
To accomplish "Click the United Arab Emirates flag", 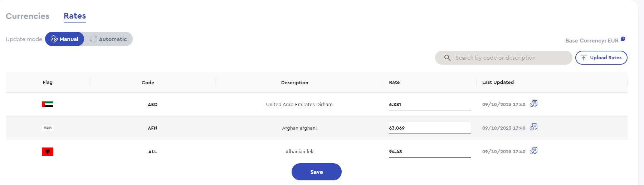I will click(x=48, y=104).
